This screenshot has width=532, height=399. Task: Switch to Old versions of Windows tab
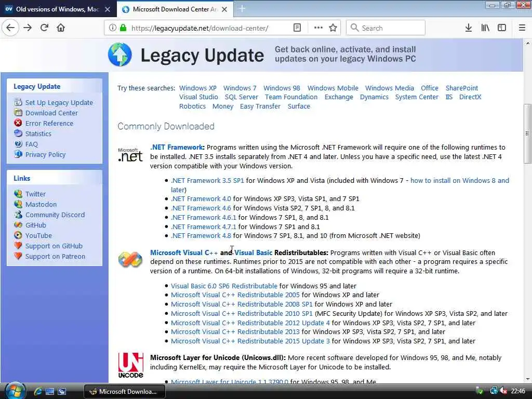[58, 9]
